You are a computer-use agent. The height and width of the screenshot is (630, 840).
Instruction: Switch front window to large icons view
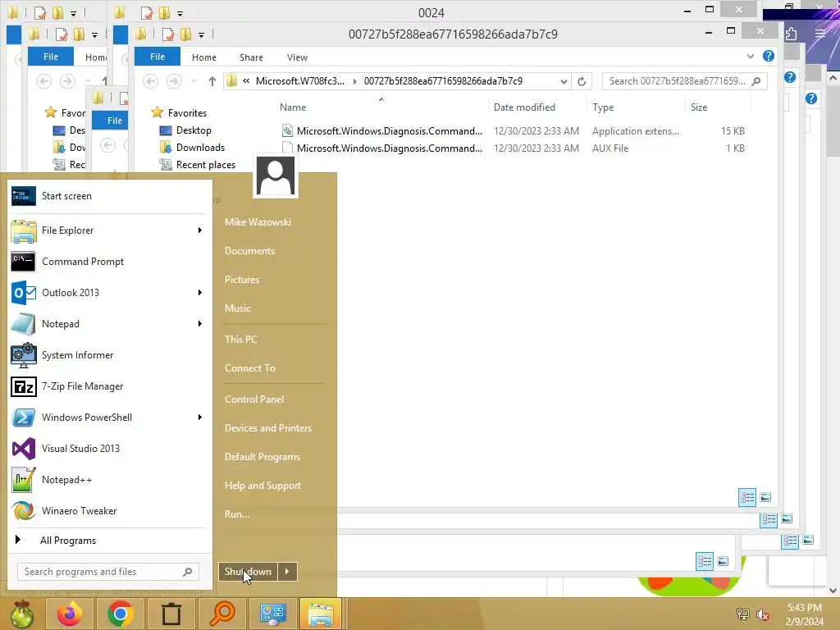(x=765, y=498)
